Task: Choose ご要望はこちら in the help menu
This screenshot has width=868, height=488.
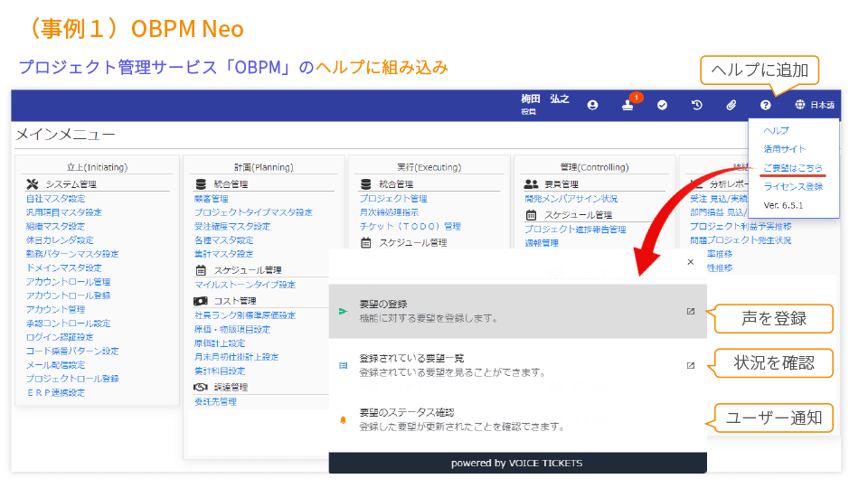Action: pyautogui.click(x=793, y=168)
